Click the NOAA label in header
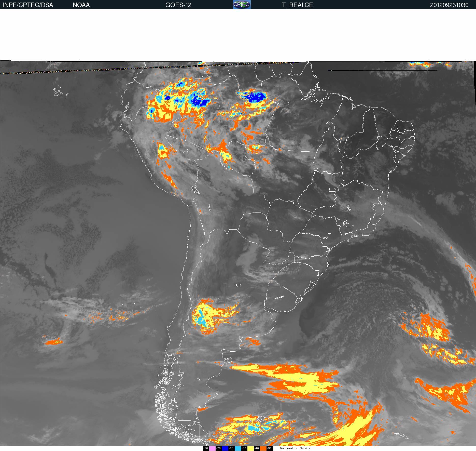This screenshot has width=476, height=451. pyautogui.click(x=81, y=5)
